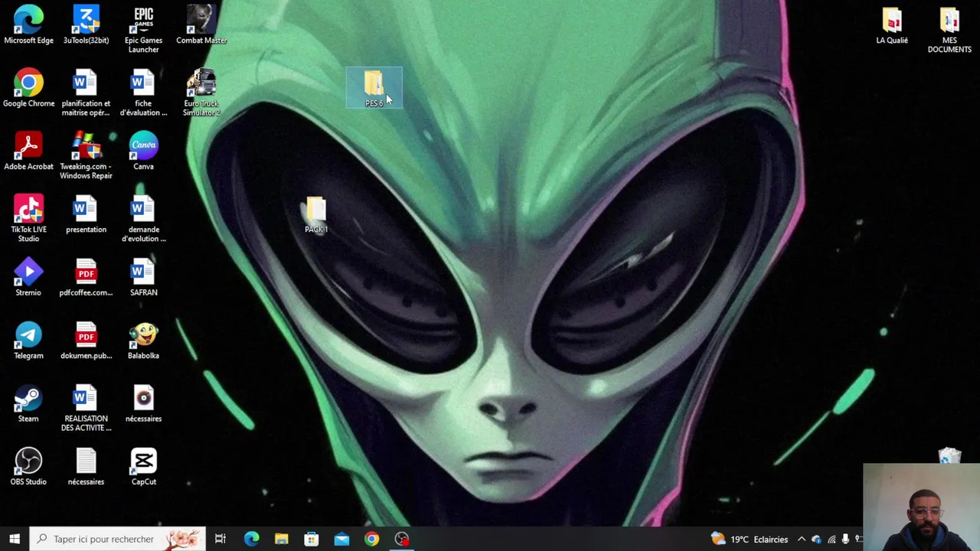Select the dokumen.pub PDF file
Image resolution: width=980 pixels, height=551 pixels.
tap(86, 340)
